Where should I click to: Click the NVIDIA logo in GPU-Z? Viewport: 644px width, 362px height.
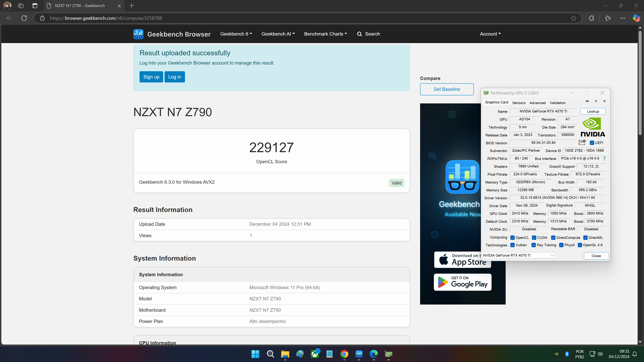(593, 127)
